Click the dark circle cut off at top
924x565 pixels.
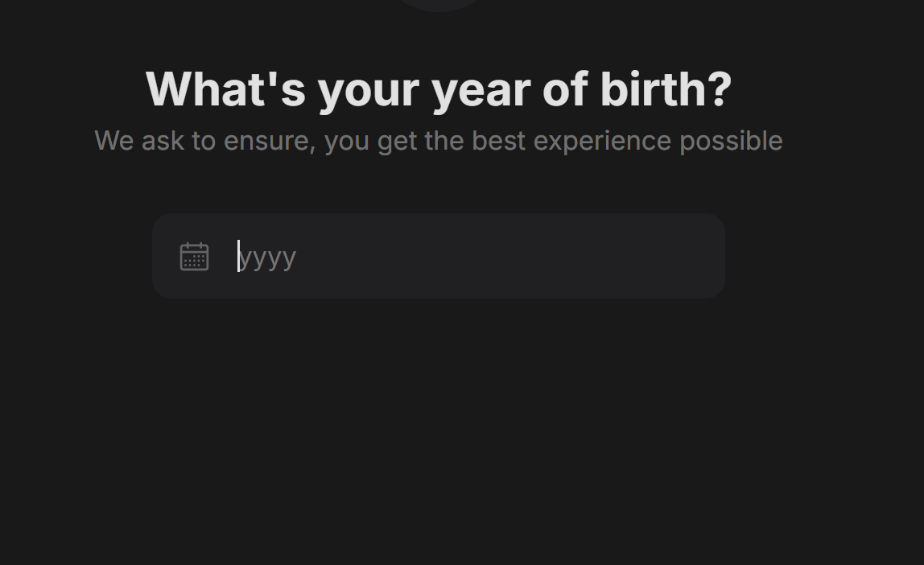(439, 6)
